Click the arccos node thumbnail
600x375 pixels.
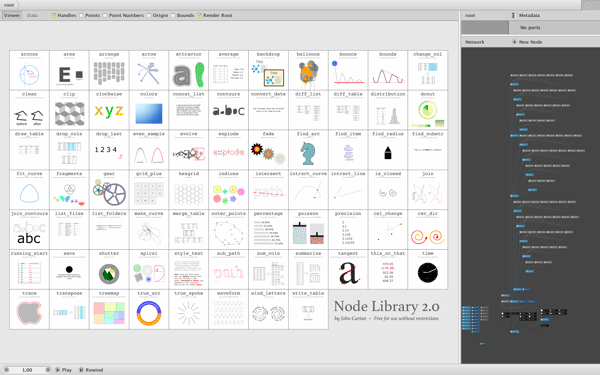29,70
